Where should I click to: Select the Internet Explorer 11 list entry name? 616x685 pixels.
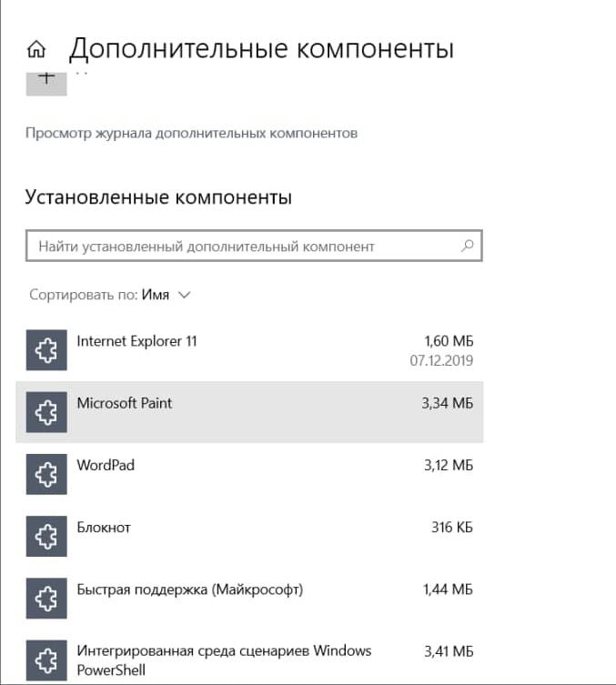click(x=136, y=341)
